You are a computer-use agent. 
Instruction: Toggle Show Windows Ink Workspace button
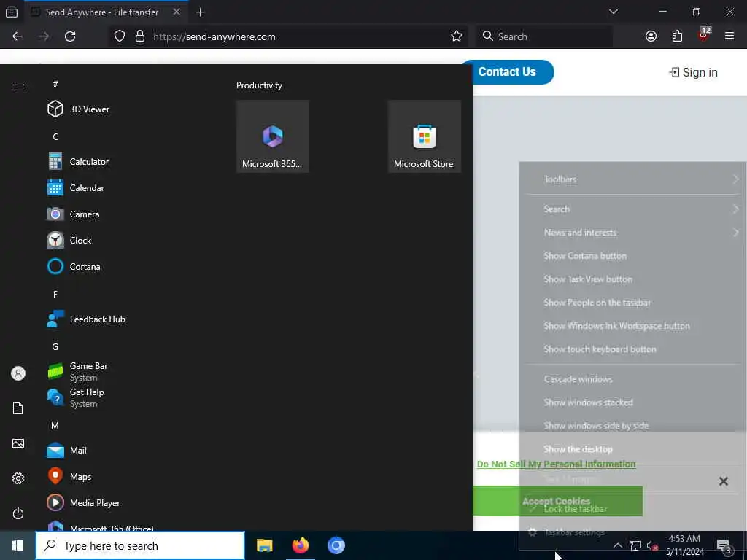click(x=632, y=326)
